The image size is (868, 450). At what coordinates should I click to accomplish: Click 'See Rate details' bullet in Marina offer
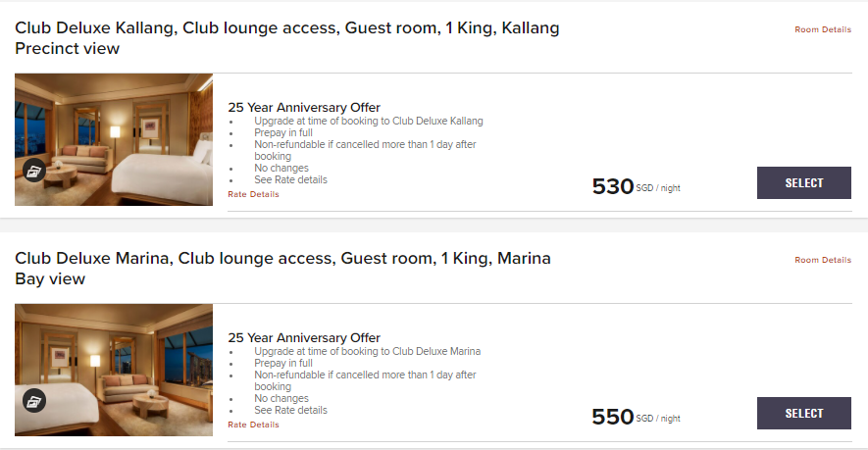click(290, 410)
